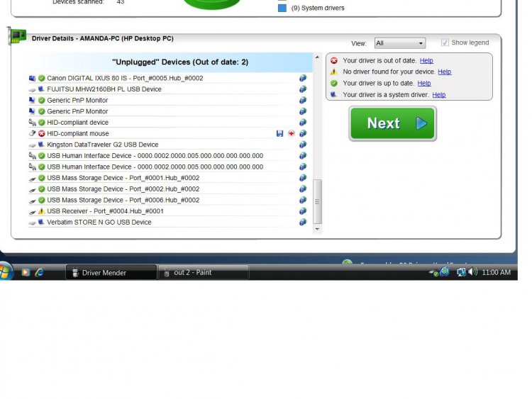Click globe icon for Port_#0006 mass storage row
532x399 pixels.
(x=303, y=200)
